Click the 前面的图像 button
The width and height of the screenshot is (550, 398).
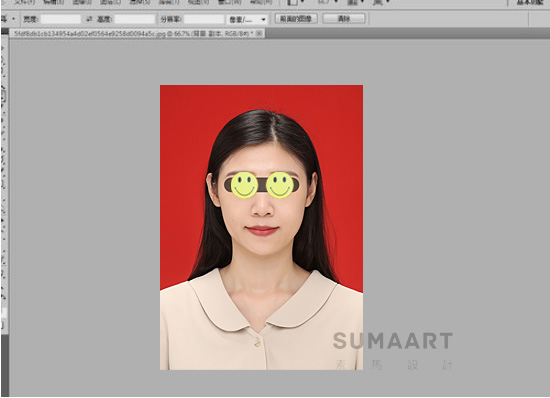click(296, 19)
